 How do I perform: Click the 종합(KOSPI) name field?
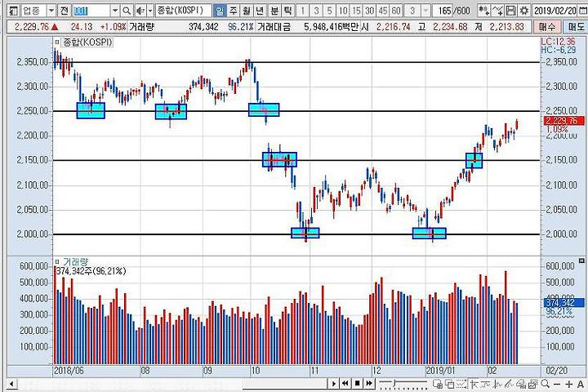pos(183,11)
